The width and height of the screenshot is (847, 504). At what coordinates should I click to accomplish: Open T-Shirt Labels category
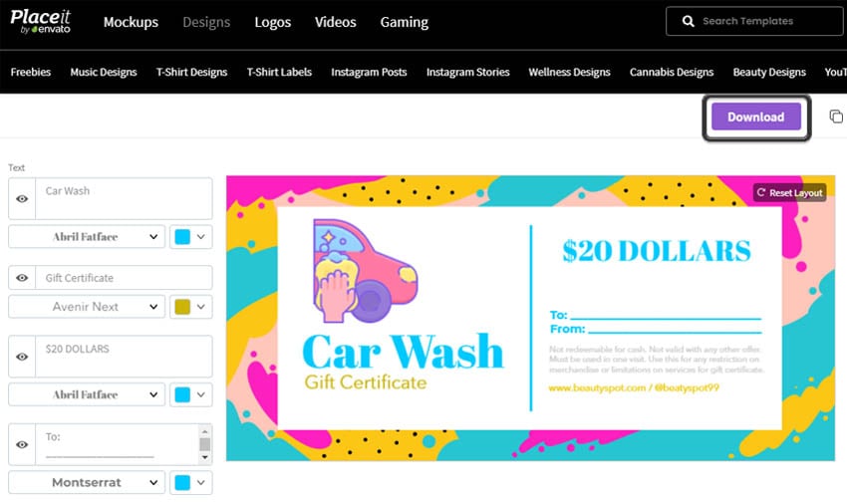click(x=279, y=72)
